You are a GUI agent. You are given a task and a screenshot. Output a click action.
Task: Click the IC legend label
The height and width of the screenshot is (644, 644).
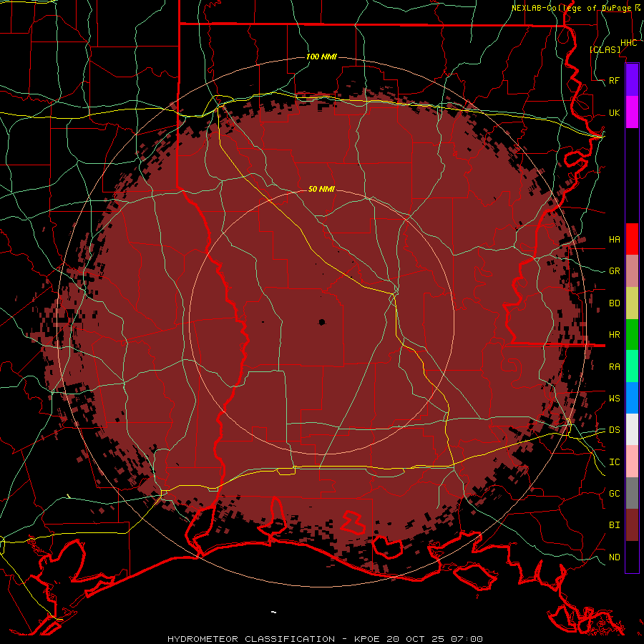click(x=615, y=462)
